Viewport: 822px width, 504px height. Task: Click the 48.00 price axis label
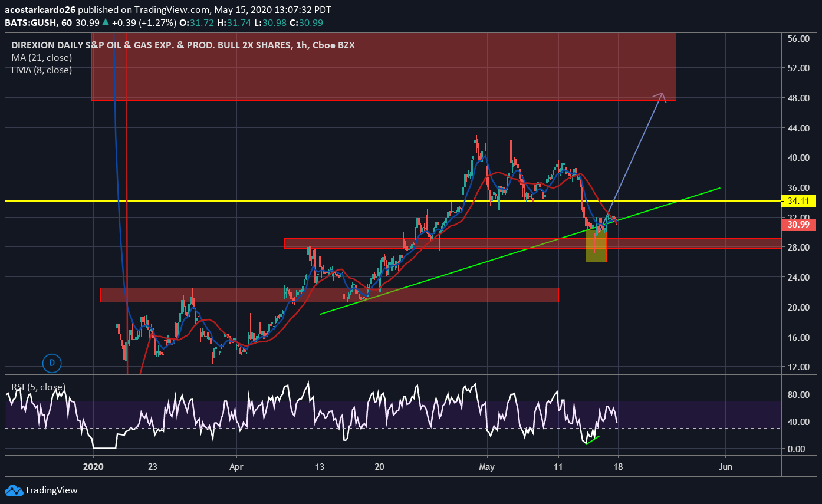(x=798, y=98)
